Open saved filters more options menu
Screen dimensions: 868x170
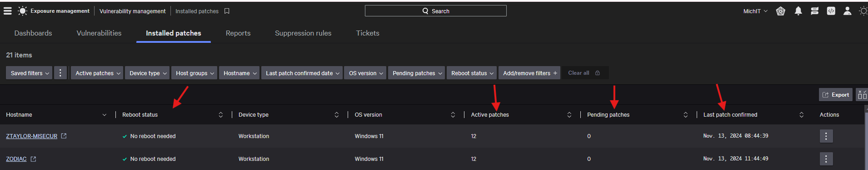[60, 73]
